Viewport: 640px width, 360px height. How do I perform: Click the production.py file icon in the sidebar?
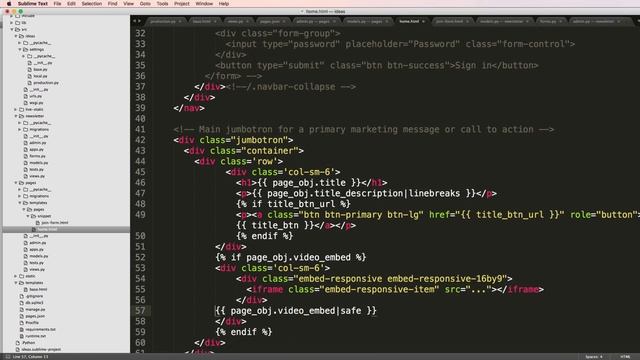tap(29, 83)
